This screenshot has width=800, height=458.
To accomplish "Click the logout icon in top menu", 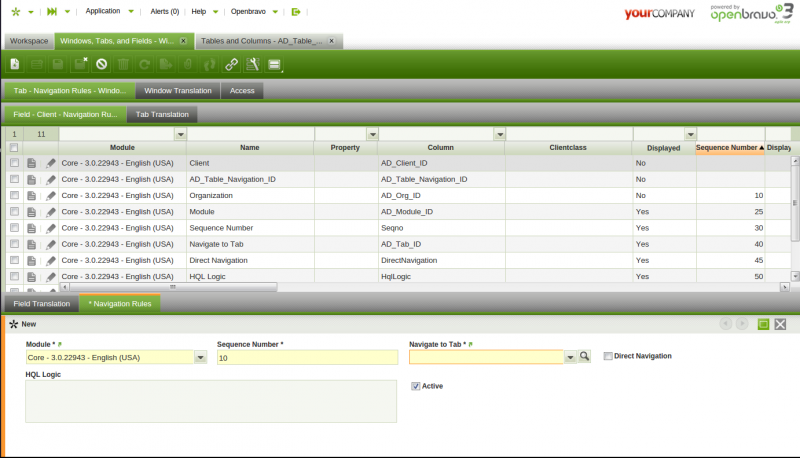I will (x=295, y=12).
